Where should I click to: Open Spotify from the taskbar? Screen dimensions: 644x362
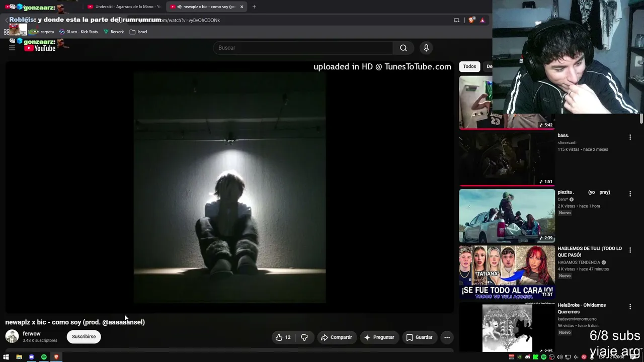pos(44,357)
